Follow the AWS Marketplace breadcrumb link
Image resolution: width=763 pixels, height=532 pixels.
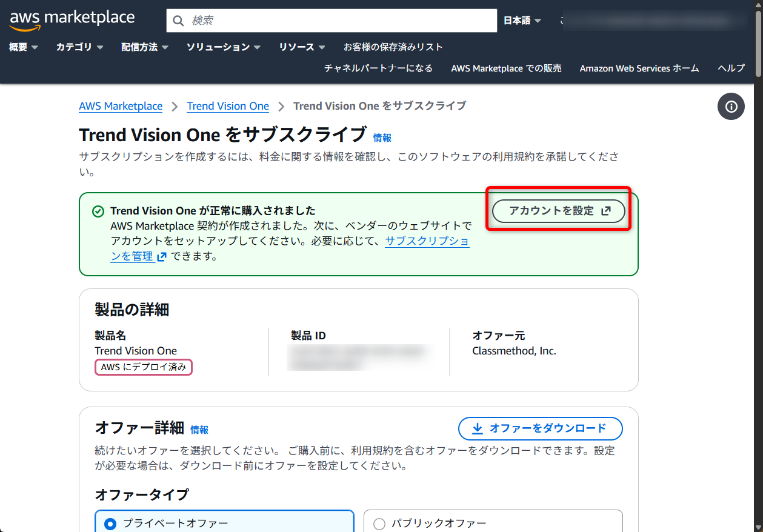121,106
